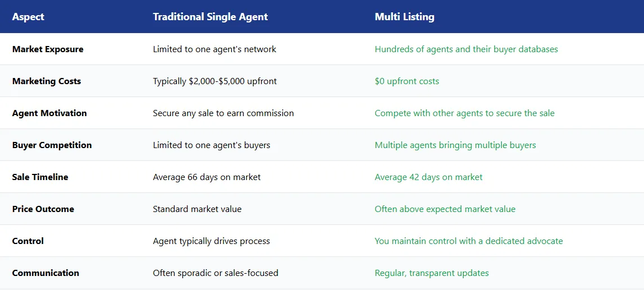Select the Market Exposure row label
Viewport: 644px width, 290px height.
click(x=48, y=49)
